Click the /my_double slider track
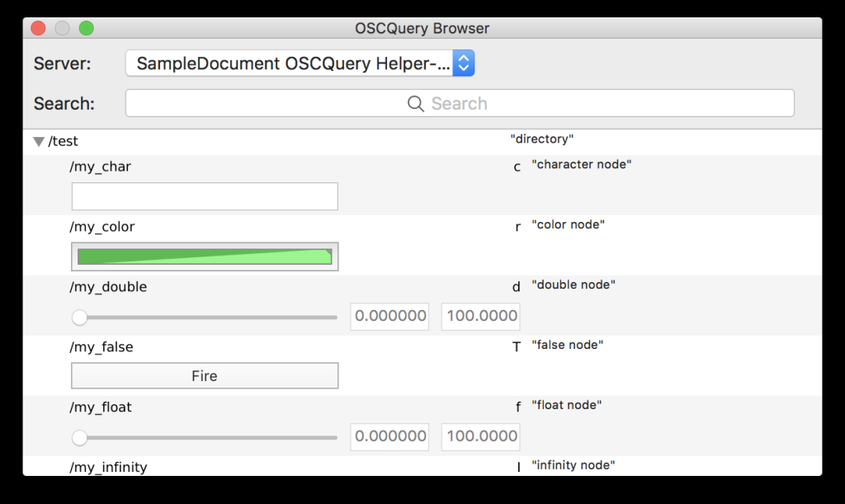This screenshot has width=845, height=504. tap(206, 317)
